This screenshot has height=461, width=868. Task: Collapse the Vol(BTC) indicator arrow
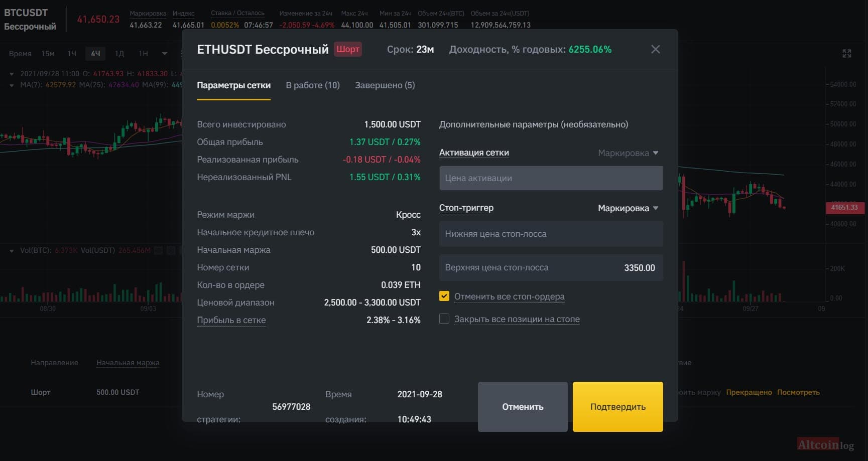click(12, 250)
